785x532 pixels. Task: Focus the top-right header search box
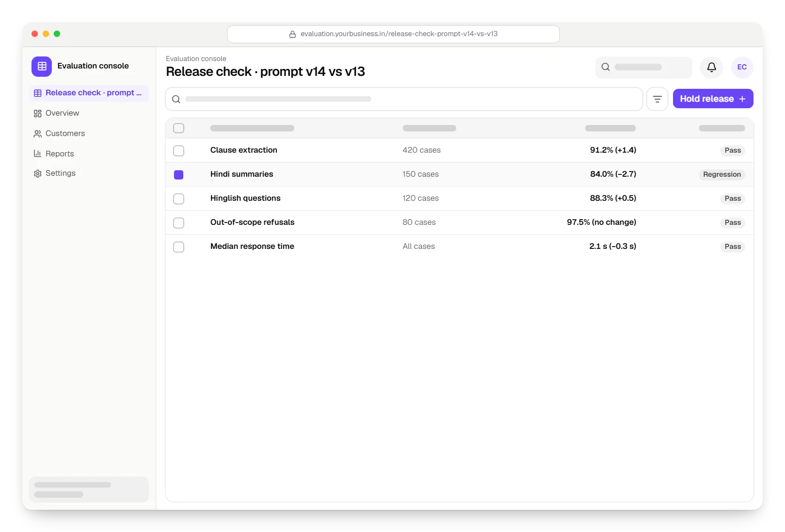click(x=643, y=67)
